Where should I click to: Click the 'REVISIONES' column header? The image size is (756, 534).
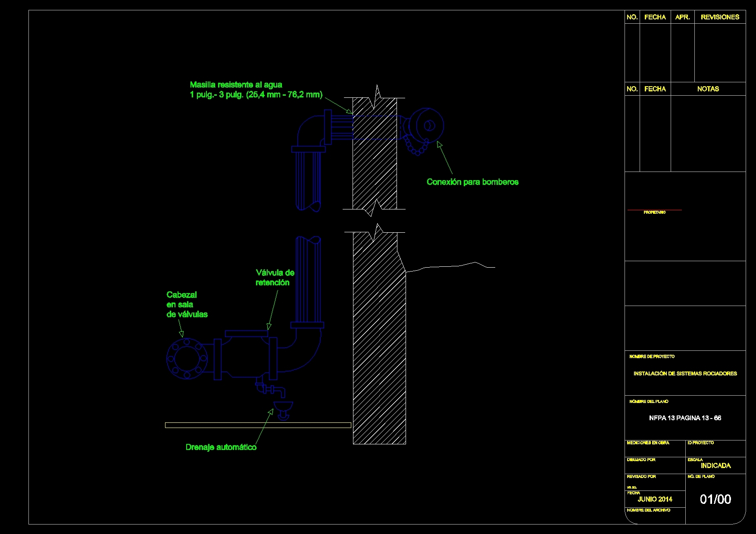[x=720, y=17]
